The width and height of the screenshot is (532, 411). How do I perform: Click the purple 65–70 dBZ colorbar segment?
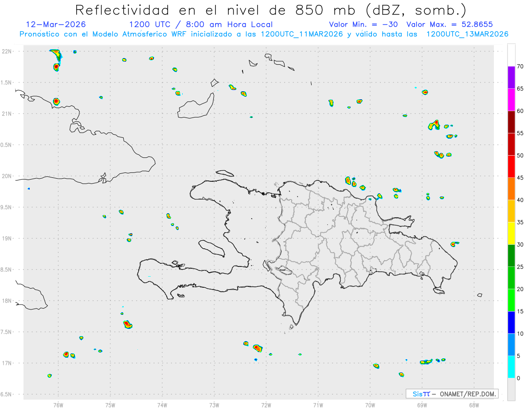(511, 78)
